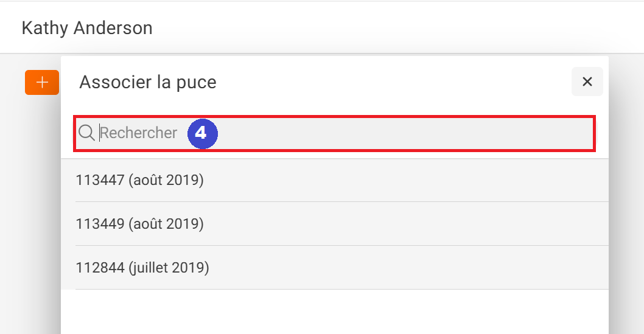Click the white plus sign inside orange button
Image resolution: width=644 pixels, height=334 pixels.
pos(42,83)
